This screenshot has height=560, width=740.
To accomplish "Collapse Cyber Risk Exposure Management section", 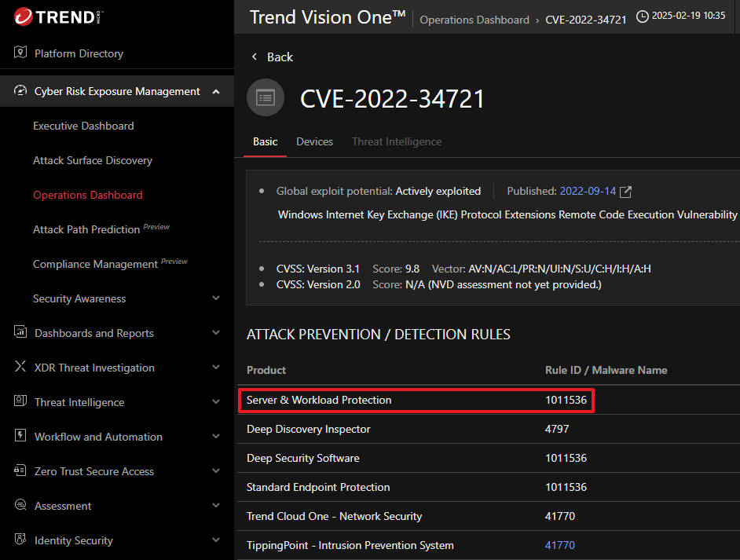I will pos(216,92).
